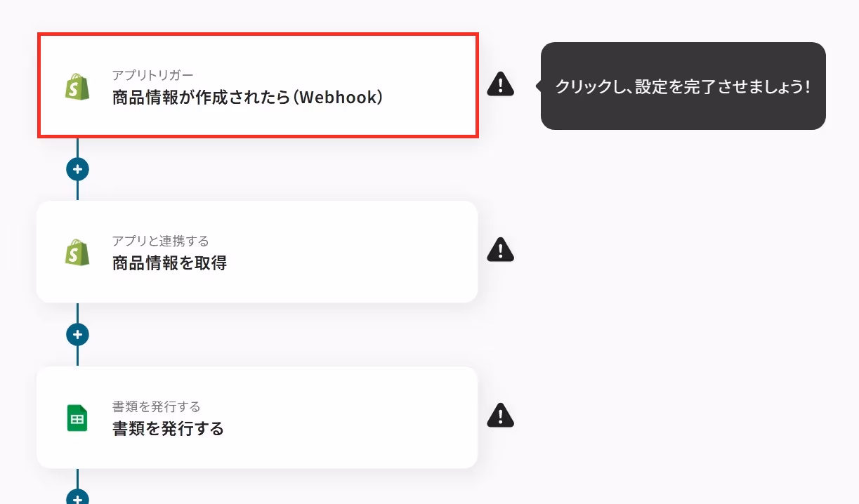Click the Shopify icon in the Webhook trigger step
This screenshot has height=504, width=859.
click(77, 86)
